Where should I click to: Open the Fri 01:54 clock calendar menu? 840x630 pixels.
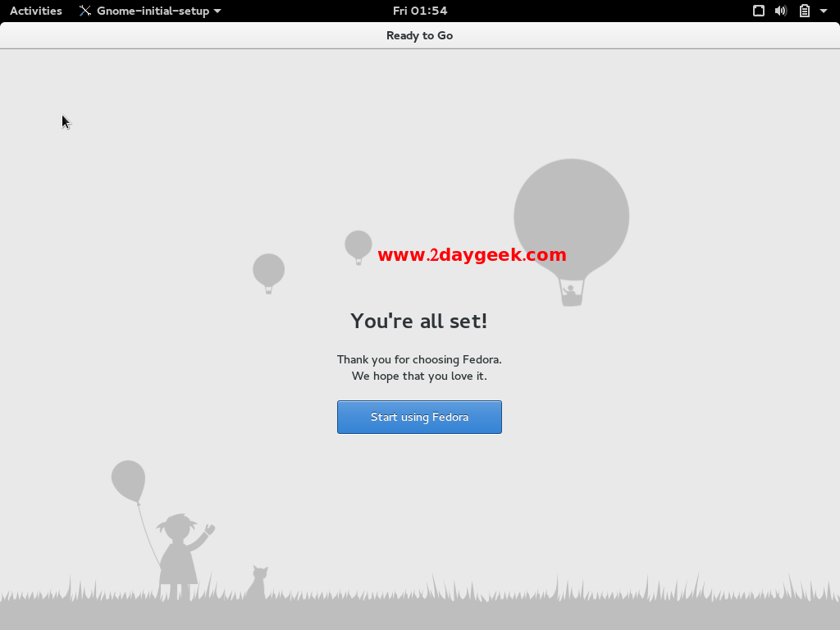click(x=419, y=11)
